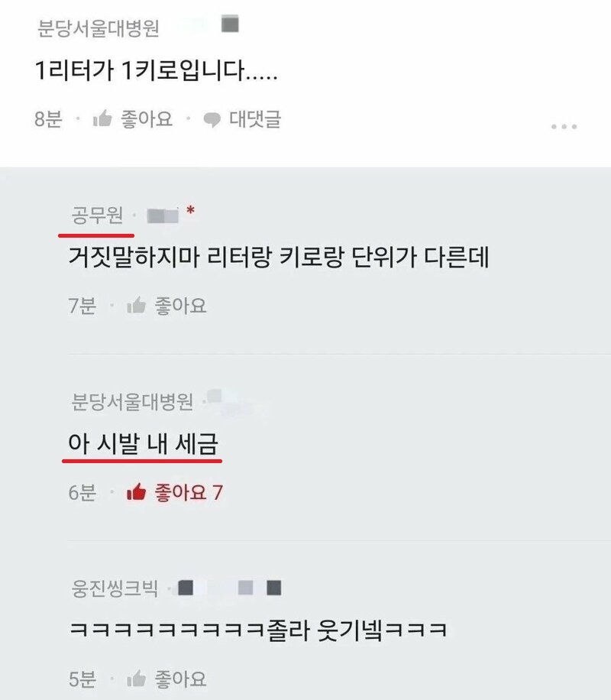
Task: Click the speech bubble reply icon
Action: pyautogui.click(x=212, y=120)
